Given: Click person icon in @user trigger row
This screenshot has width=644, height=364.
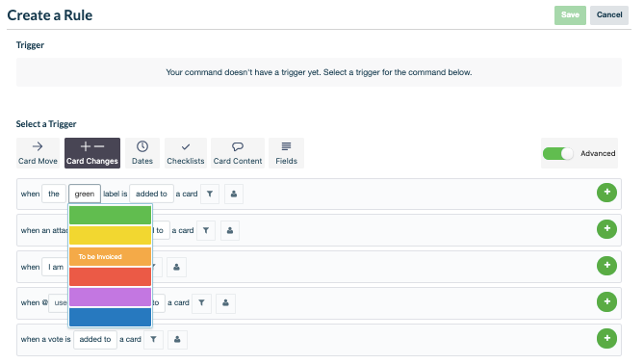Looking at the screenshot, I should pos(225,303).
